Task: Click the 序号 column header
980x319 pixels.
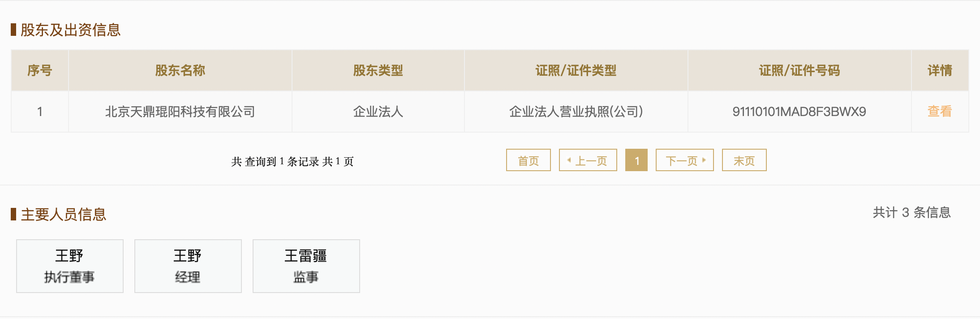Action: pyautogui.click(x=40, y=70)
